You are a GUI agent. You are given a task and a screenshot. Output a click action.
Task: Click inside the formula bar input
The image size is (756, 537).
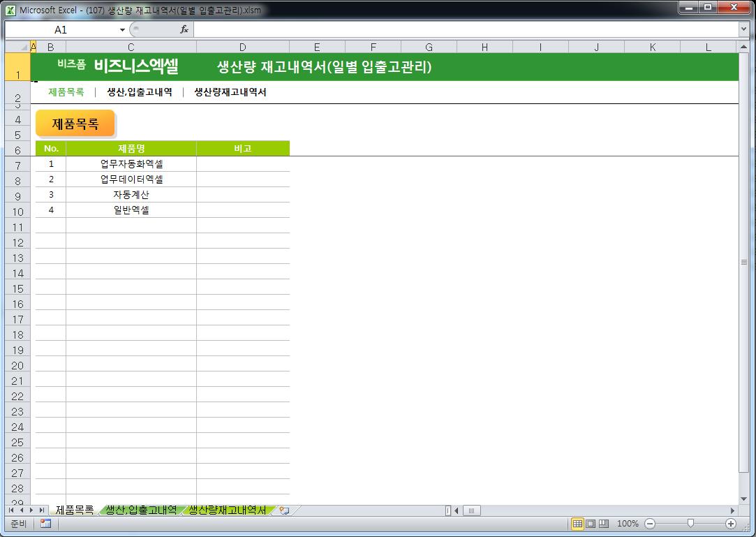pos(466,29)
